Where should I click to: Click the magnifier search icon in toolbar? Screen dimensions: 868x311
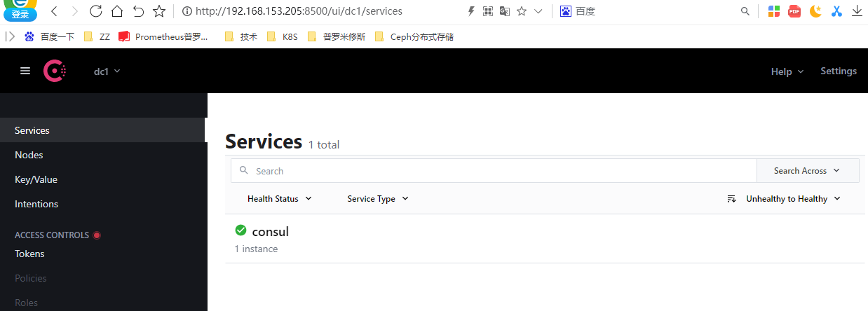[745, 11]
